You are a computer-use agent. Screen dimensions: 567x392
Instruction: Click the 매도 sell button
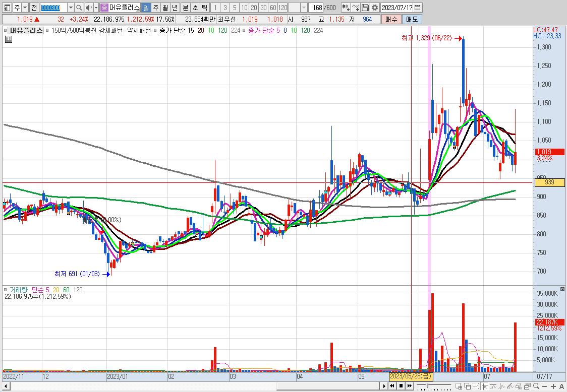point(412,19)
